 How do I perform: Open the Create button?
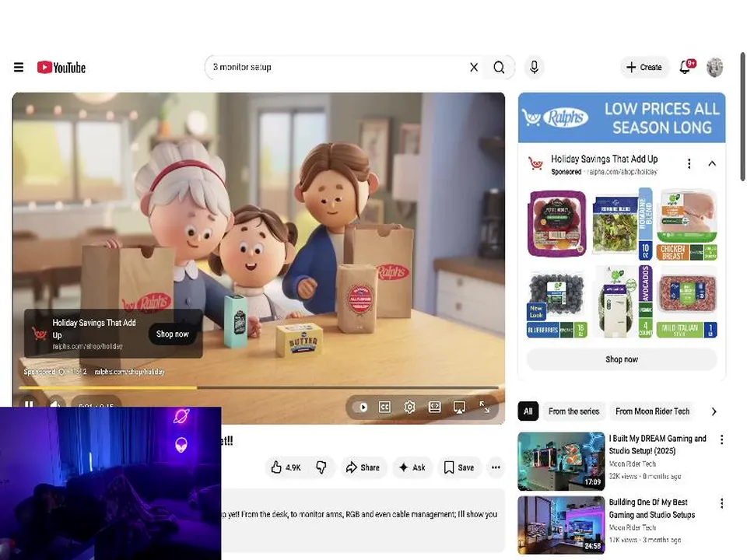pos(644,67)
